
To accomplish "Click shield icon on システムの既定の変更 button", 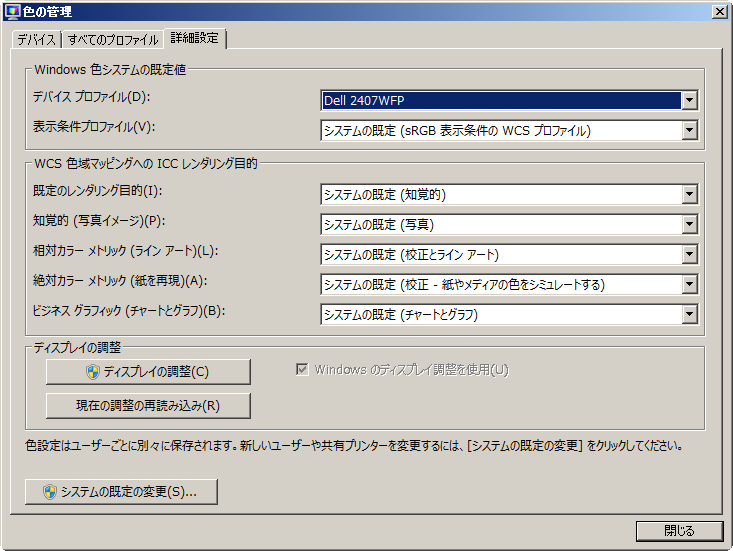I will click(x=49, y=492).
